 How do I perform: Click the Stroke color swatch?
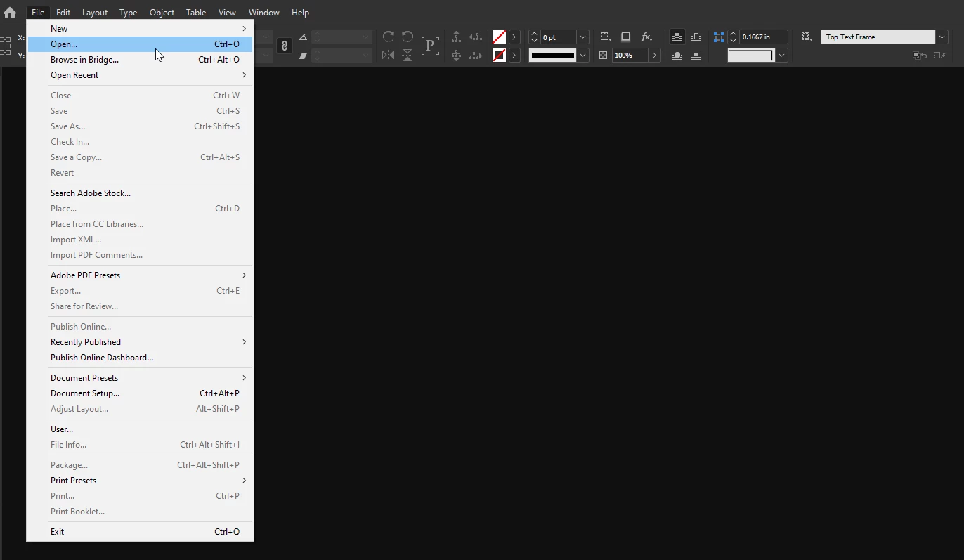pos(499,55)
